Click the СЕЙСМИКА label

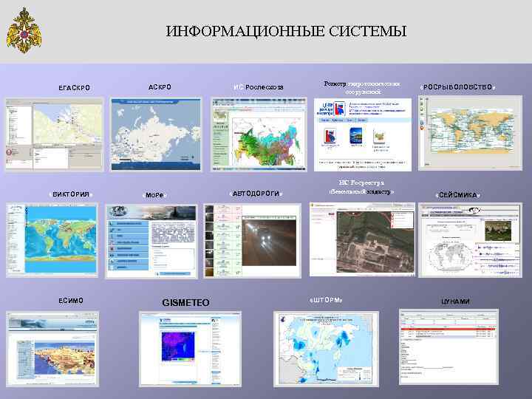(457, 195)
